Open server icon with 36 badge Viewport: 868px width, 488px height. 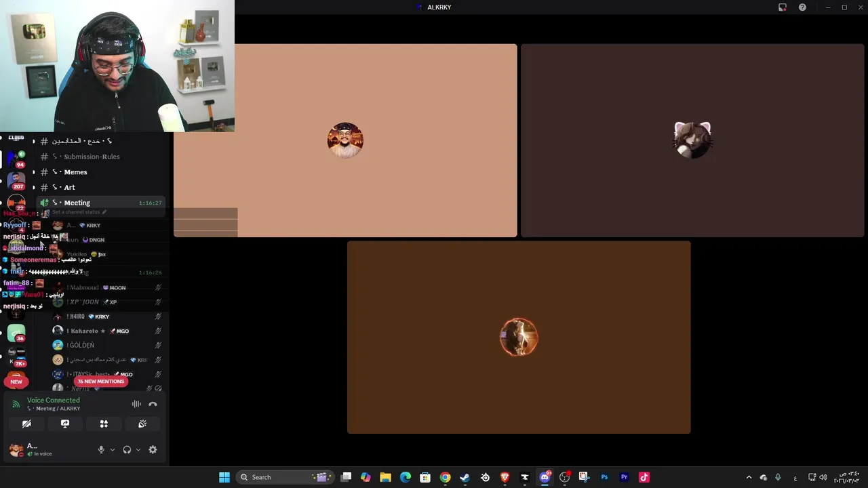[16, 333]
